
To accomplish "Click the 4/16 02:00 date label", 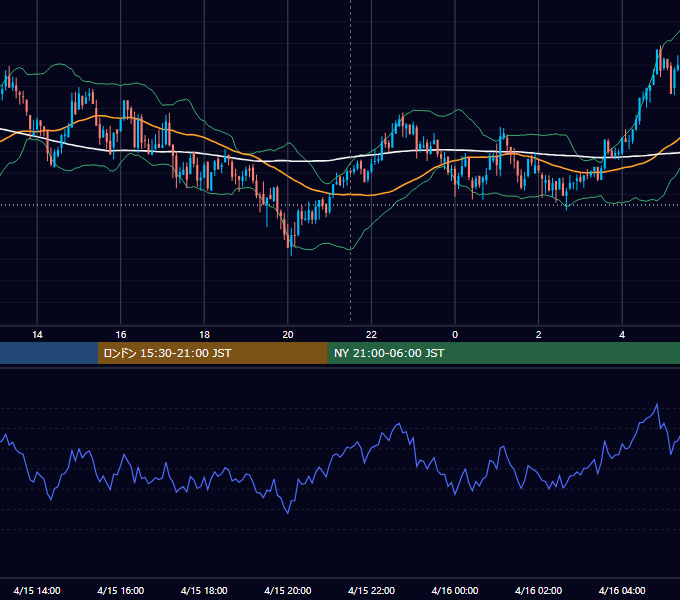I will (538, 590).
